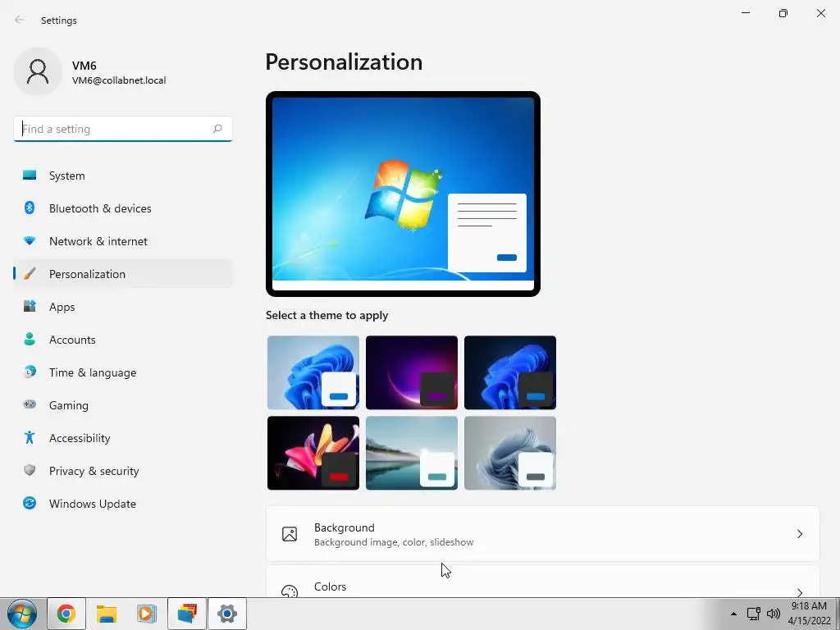
Task: Click the user avatar picture
Action: click(x=38, y=72)
